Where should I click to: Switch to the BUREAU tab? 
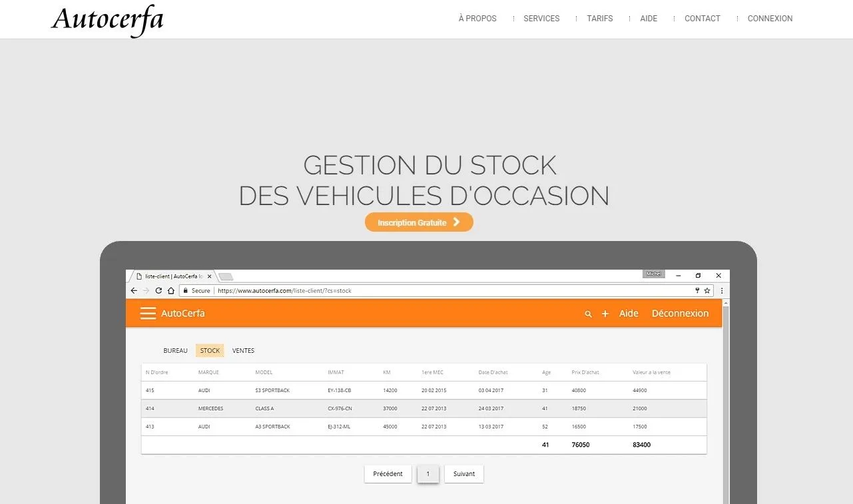point(176,351)
